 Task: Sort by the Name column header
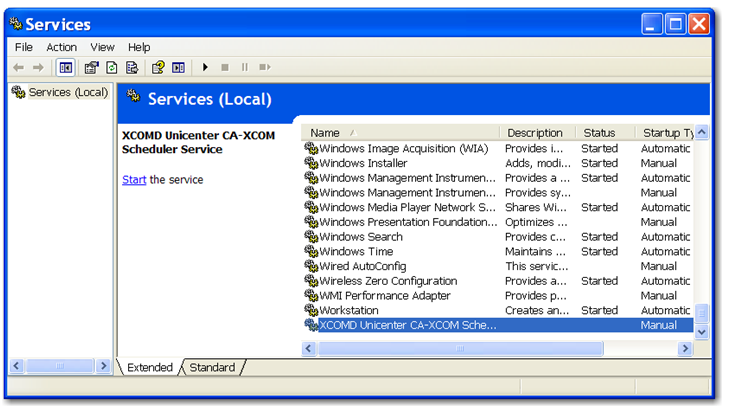pos(400,133)
